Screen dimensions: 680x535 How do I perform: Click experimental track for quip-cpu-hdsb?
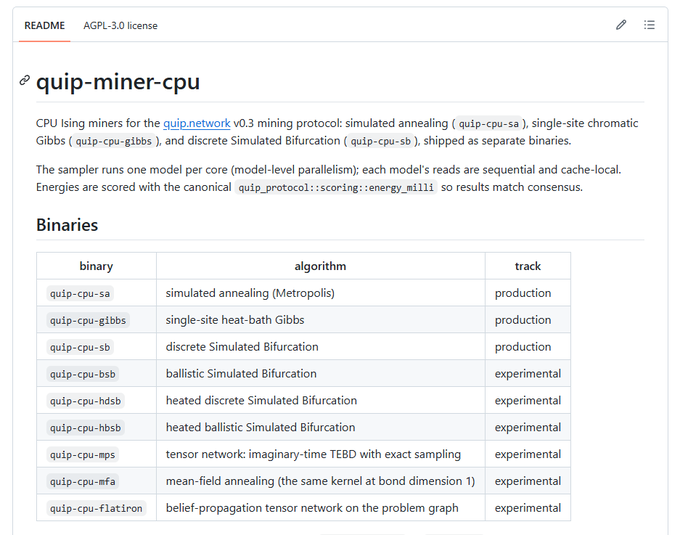(x=528, y=401)
